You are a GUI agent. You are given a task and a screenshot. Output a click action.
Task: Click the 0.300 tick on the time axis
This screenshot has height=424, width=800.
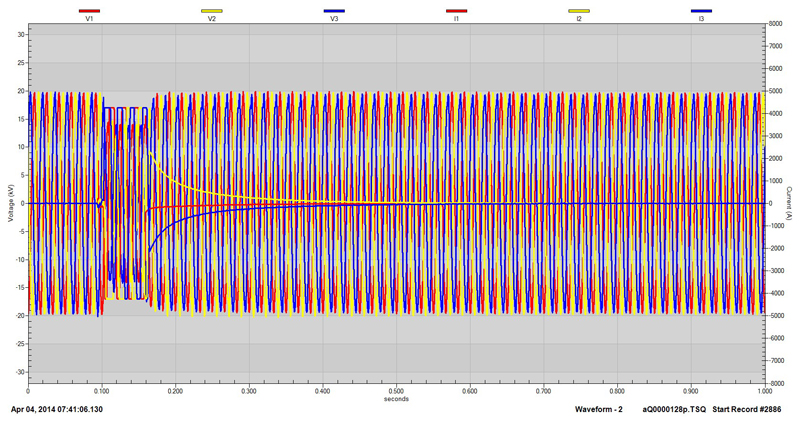tap(249, 391)
